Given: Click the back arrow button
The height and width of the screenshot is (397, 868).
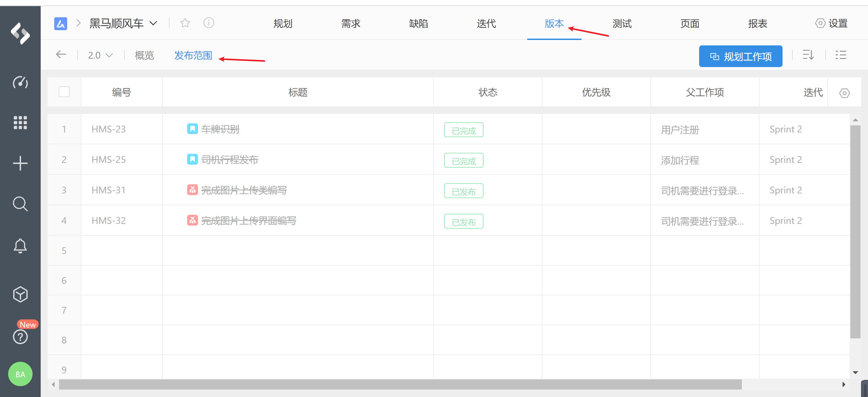Looking at the screenshot, I should [x=61, y=55].
